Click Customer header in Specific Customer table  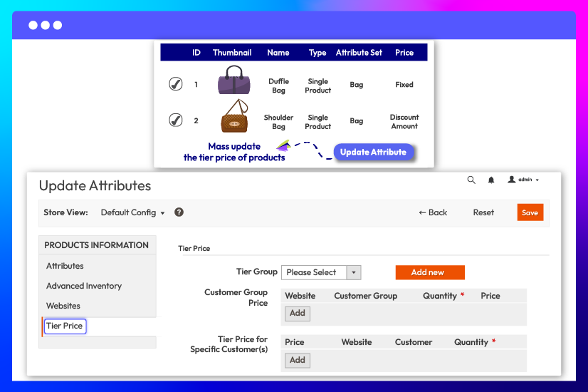click(414, 342)
